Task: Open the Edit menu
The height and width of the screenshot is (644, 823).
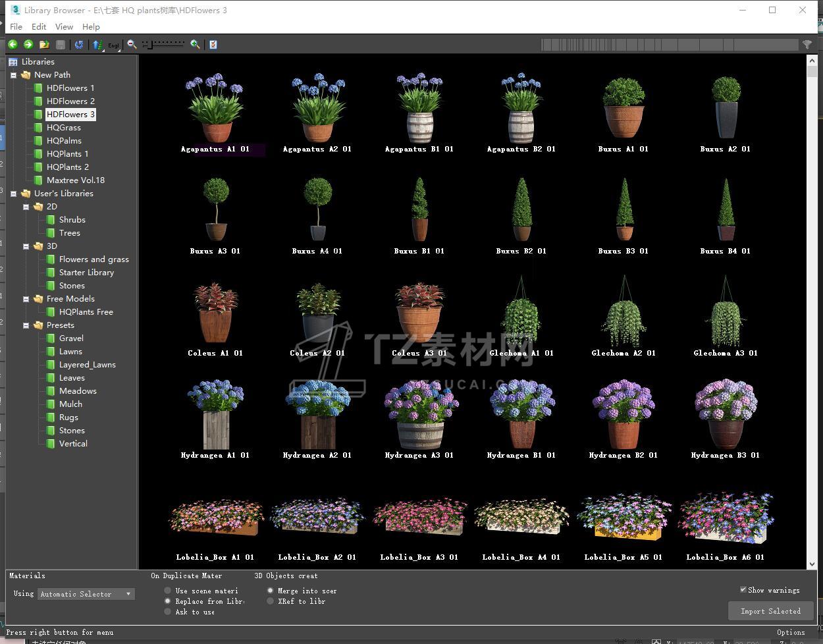Action: coord(39,26)
